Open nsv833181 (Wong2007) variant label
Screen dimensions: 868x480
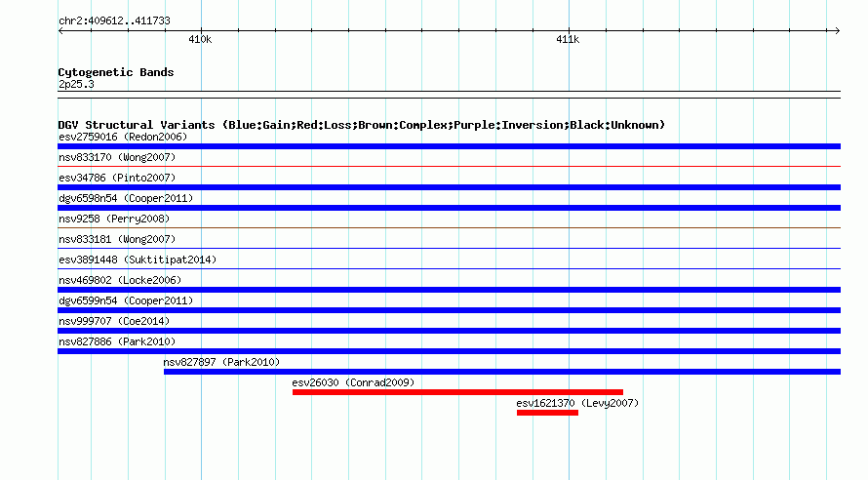pyautogui.click(x=117, y=239)
